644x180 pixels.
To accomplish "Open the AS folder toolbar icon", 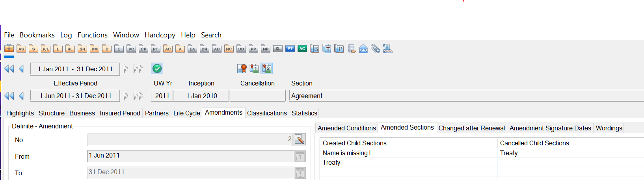I will (21, 49).
